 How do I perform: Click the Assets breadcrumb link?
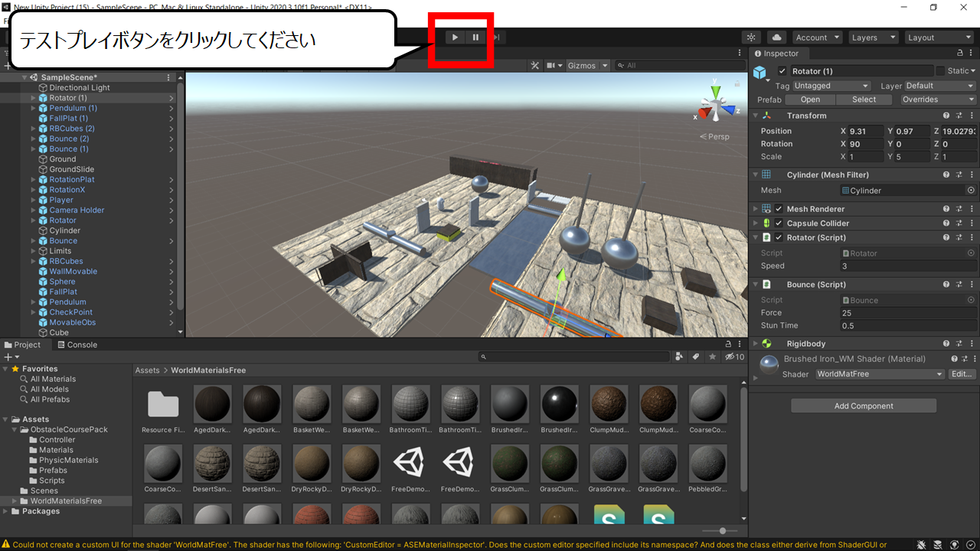[147, 370]
